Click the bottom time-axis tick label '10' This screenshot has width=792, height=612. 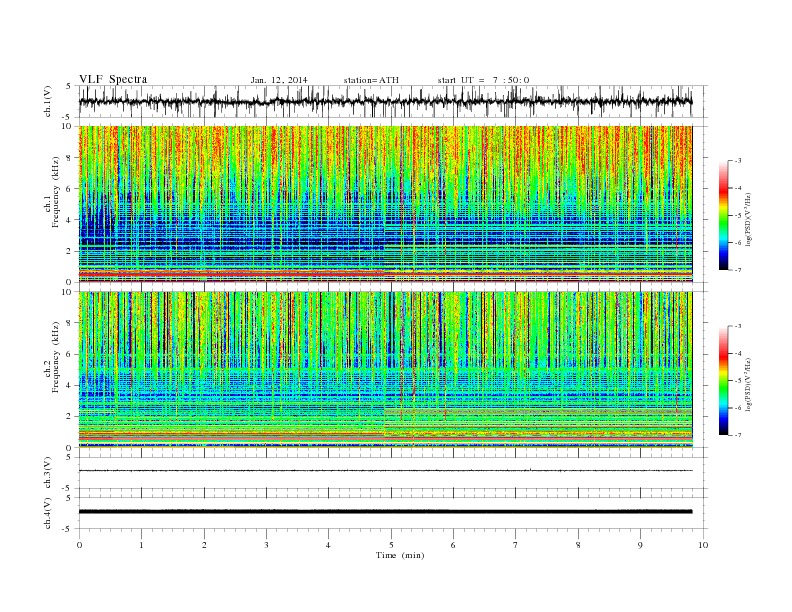703,545
